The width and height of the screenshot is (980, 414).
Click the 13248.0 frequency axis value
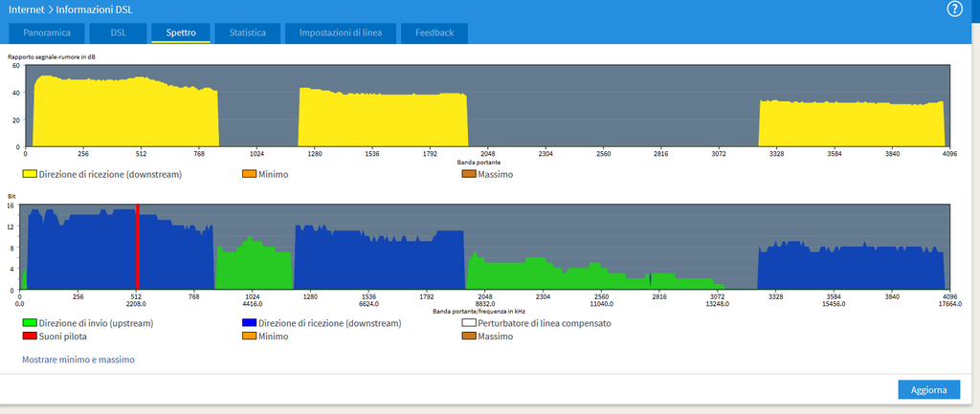coord(718,304)
